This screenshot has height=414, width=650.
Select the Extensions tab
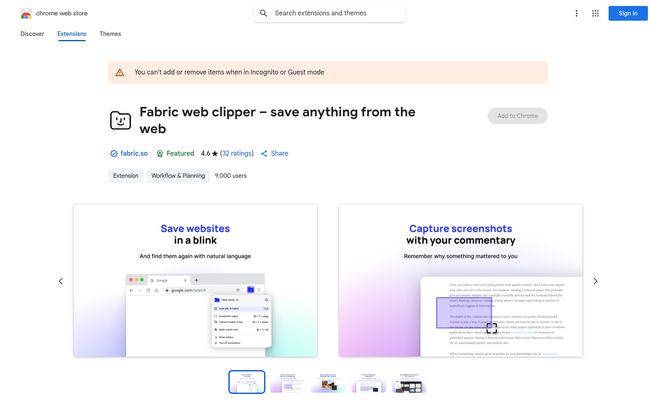pyautogui.click(x=72, y=34)
